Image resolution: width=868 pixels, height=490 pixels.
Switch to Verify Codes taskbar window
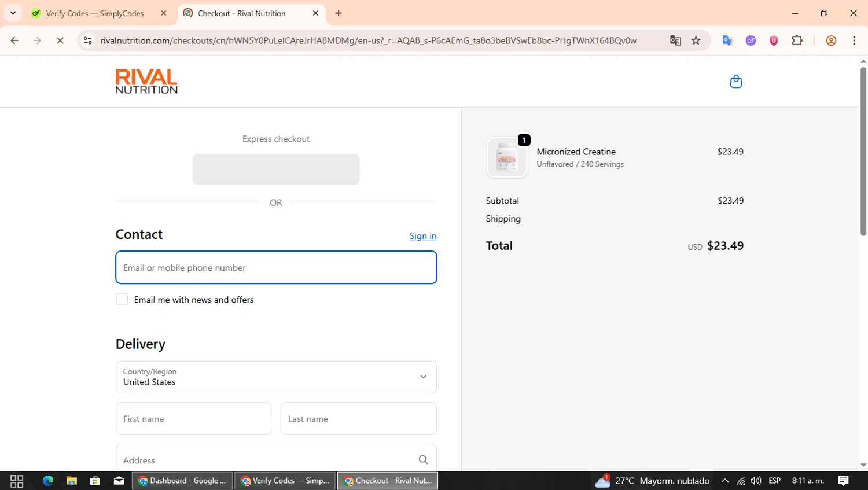click(285, 481)
